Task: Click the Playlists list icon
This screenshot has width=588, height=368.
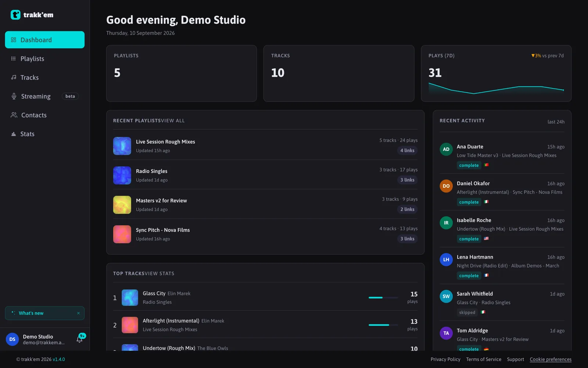Action: pyautogui.click(x=14, y=59)
